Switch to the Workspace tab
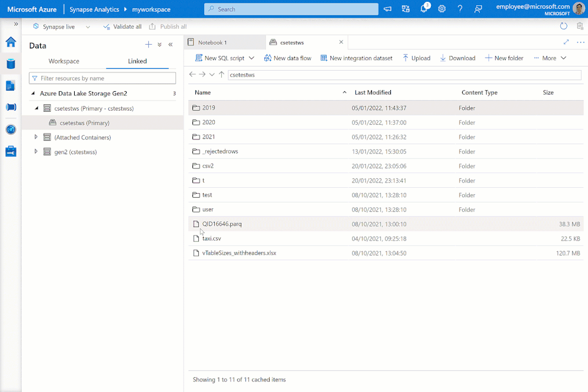Viewport: 588px width, 392px height. (x=64, y=61)
